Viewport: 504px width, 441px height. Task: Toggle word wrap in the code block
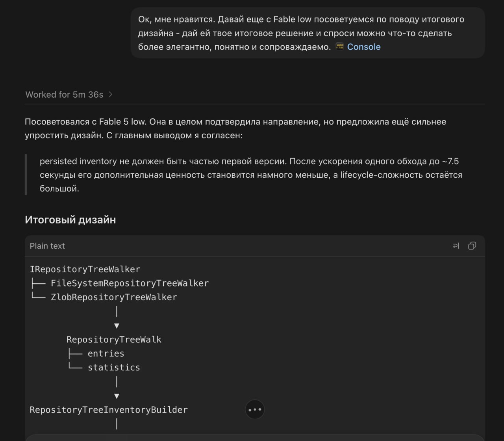click(456, 246)
